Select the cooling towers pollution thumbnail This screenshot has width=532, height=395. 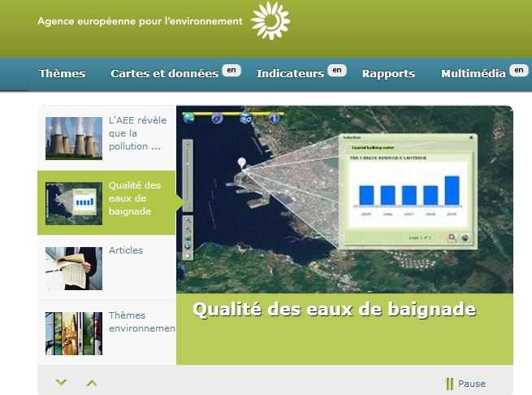(x=74, y=137)
